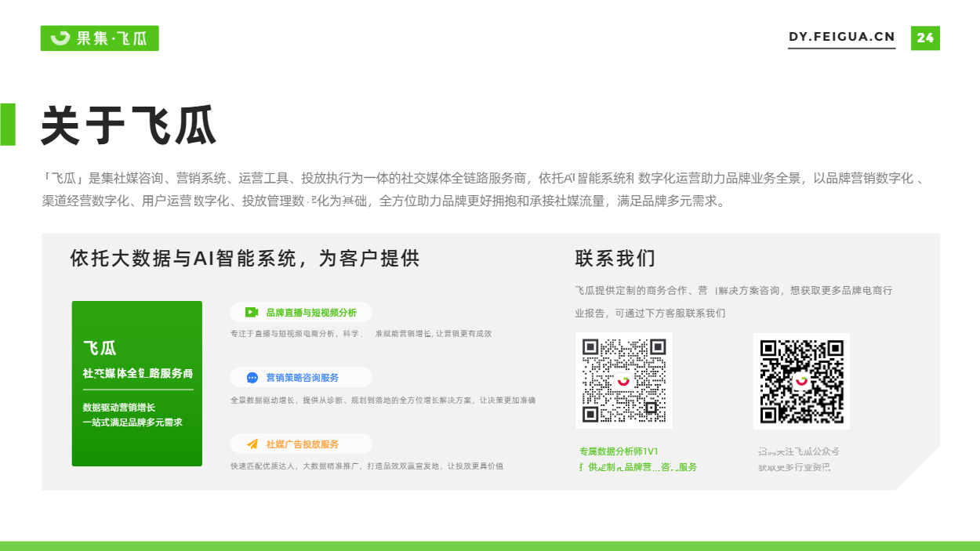The image size is (980, 551).
Task: Click the 获取更多行业资讯 caption
Action: (794, 467)
